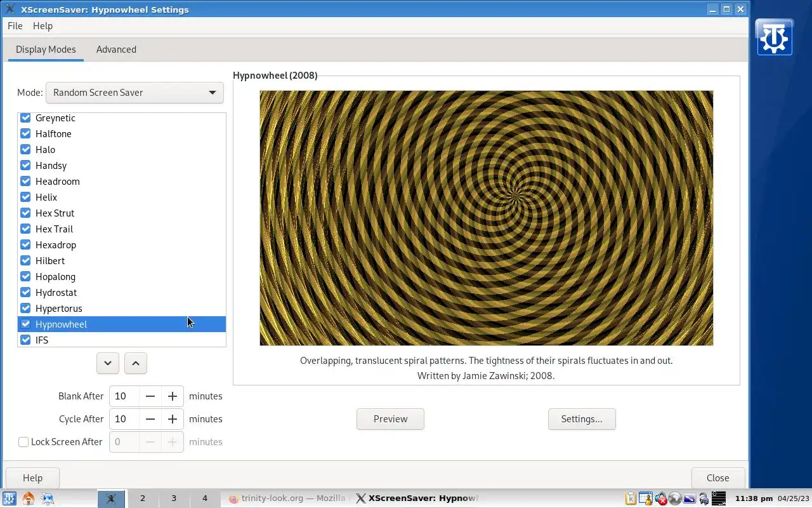The width and height of the screenshot is (812, 508).
Task: Decrease Blank After minutes with minus
Action: (150, 396)
